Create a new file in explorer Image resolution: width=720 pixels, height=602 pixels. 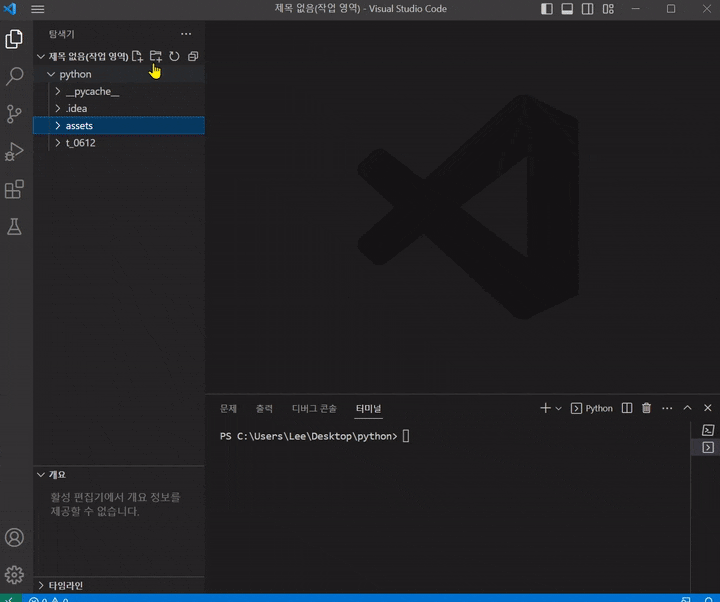[137, 56]
